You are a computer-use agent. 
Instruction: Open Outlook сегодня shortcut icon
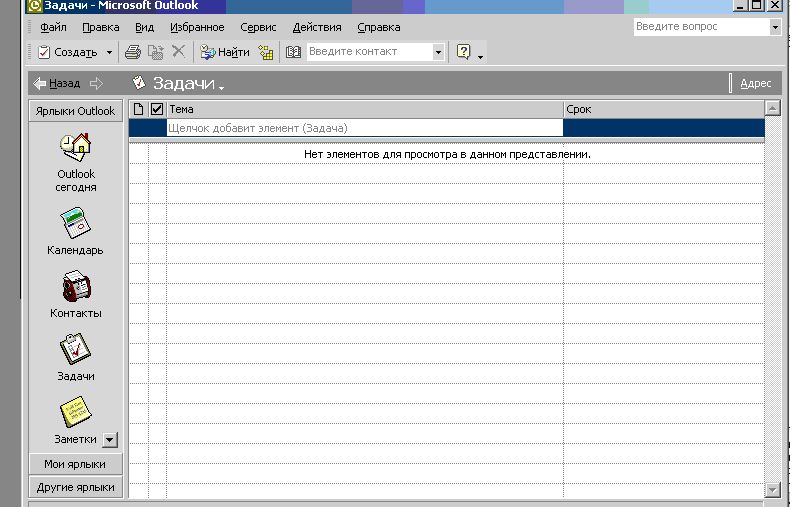point(76,147)
